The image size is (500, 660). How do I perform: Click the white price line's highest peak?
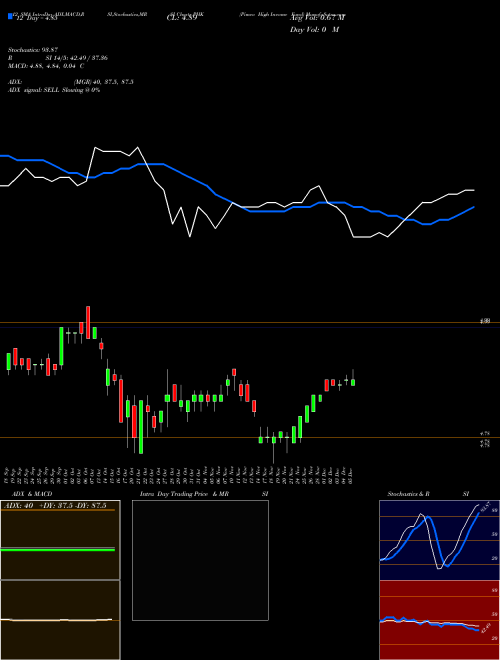tap(96, 148)
